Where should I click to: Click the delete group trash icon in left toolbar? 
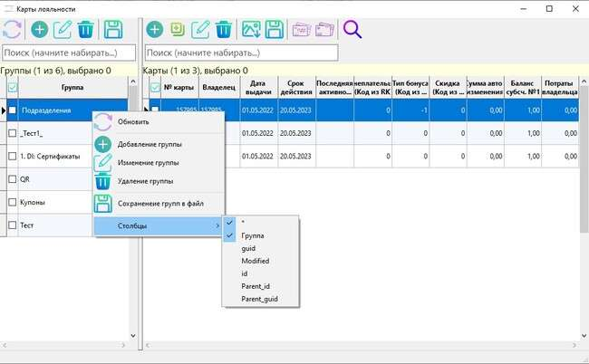click(86, 30)
